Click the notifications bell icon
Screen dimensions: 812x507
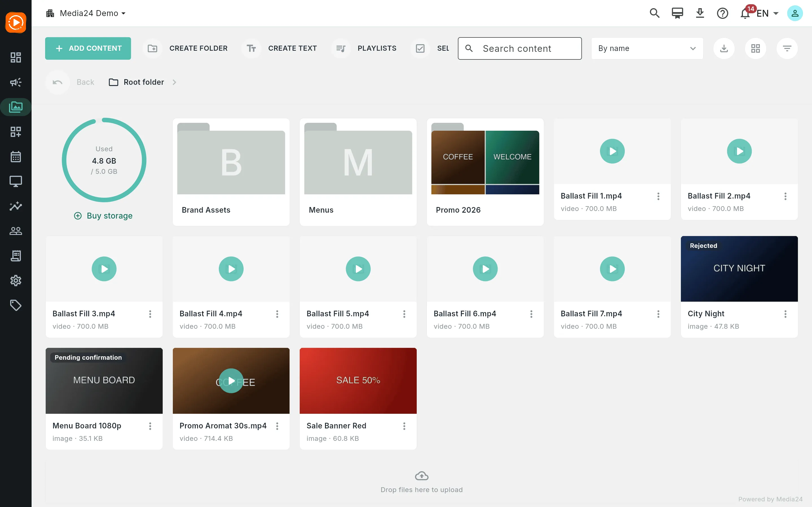[745, 14]
